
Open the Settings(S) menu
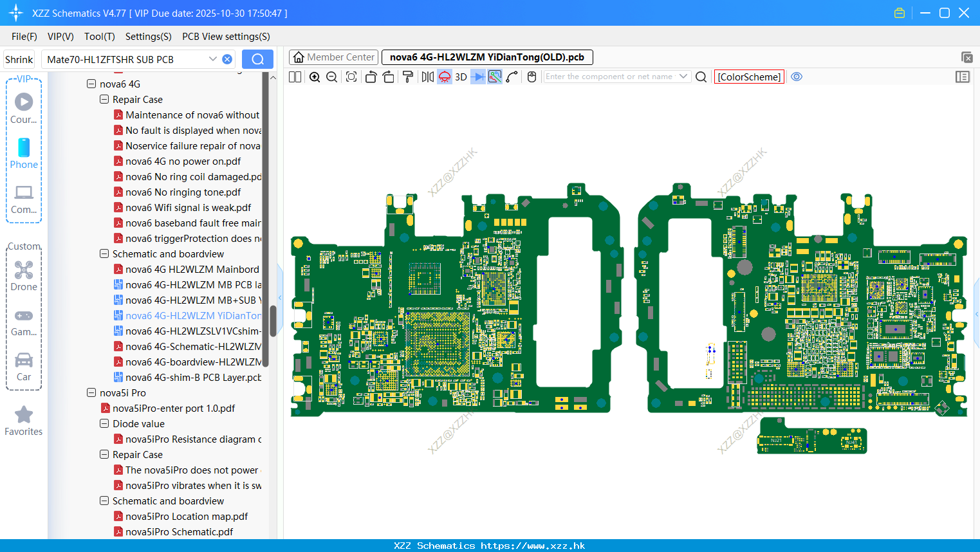pos(149,37)
